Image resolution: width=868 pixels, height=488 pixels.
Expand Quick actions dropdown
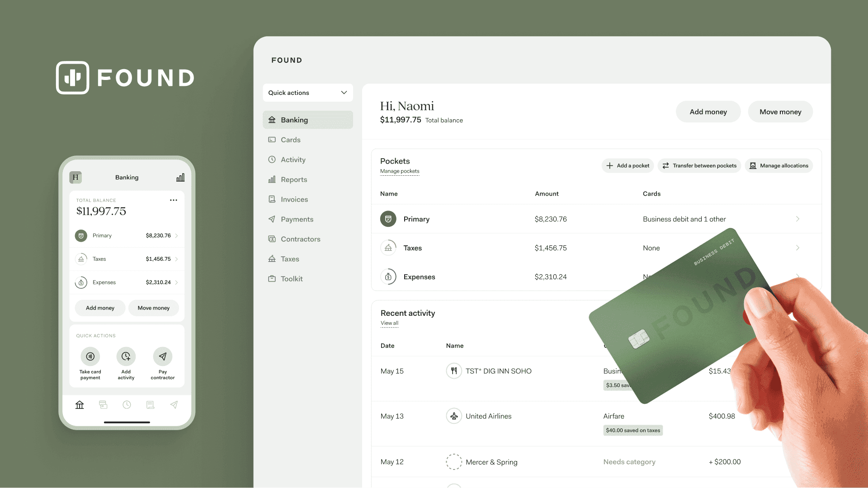click(307, 93)
